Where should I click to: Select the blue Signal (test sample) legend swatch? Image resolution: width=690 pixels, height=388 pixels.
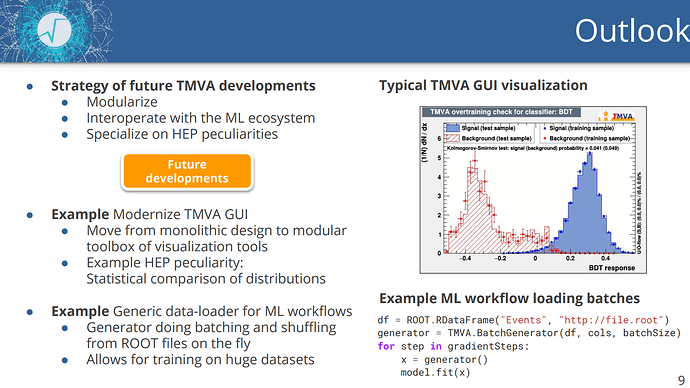(x=452, y=128)
